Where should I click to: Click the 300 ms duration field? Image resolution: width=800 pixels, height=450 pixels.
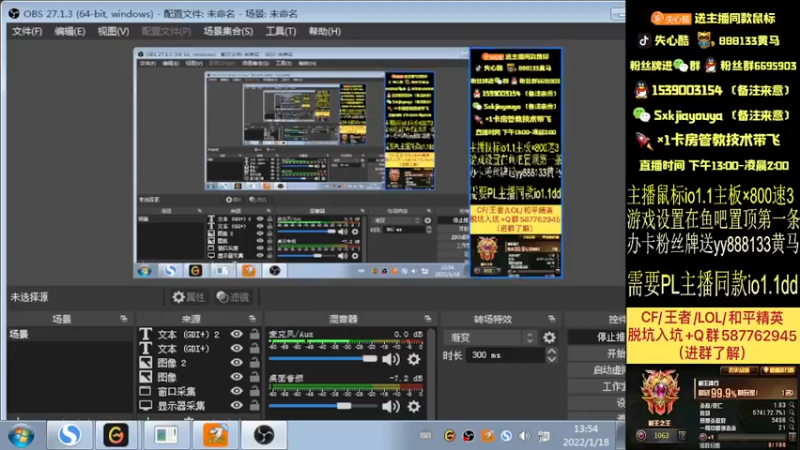click(x=505, y=355)
